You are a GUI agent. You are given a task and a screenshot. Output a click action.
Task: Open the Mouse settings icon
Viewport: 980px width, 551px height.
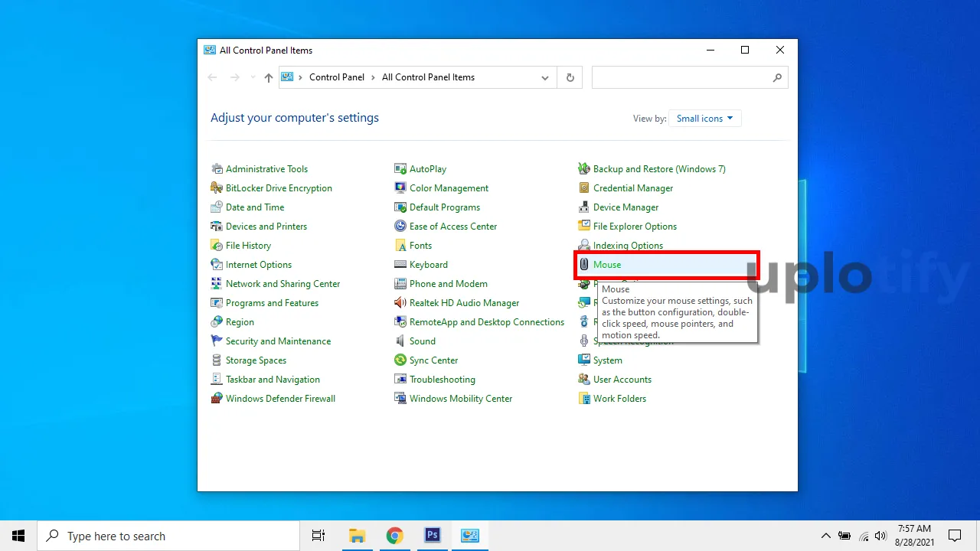tap(584, 265)
